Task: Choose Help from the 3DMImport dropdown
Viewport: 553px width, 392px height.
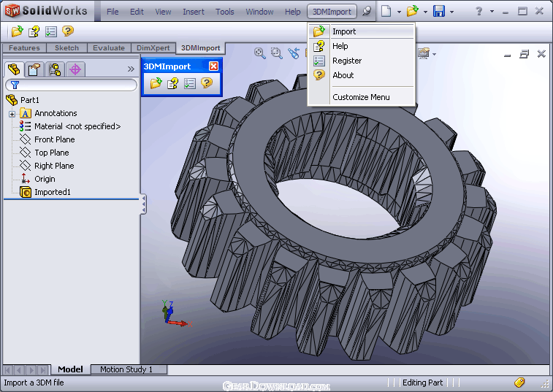Action: 361,46
